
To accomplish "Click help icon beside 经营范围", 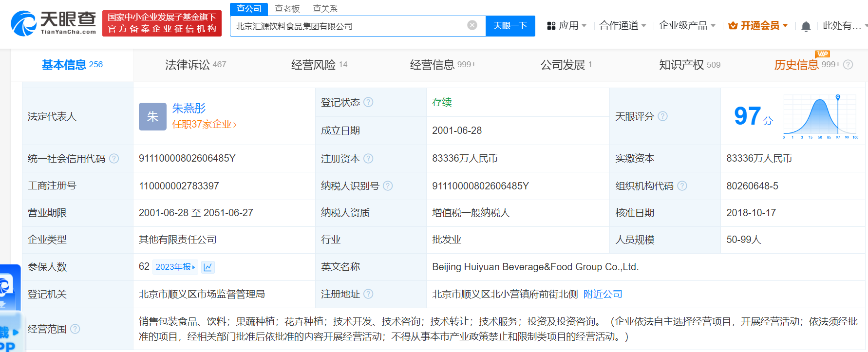I will [75, 329].
